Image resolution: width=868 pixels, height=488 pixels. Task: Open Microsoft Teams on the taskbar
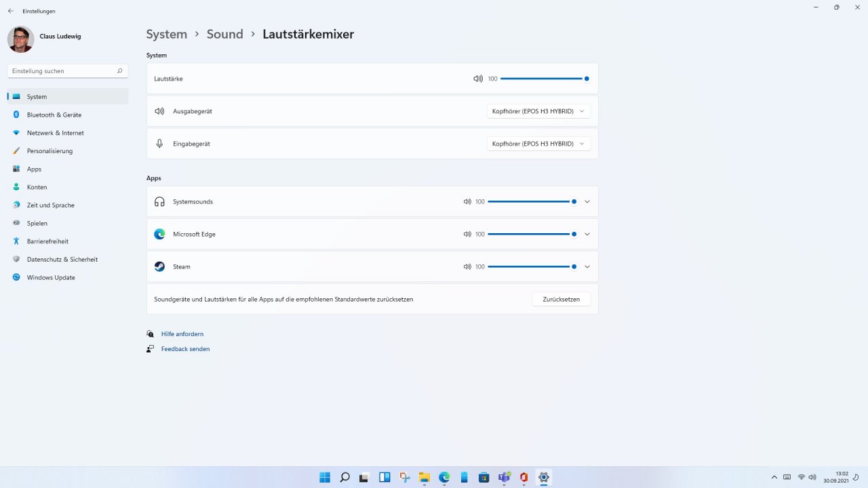point(504,477)
